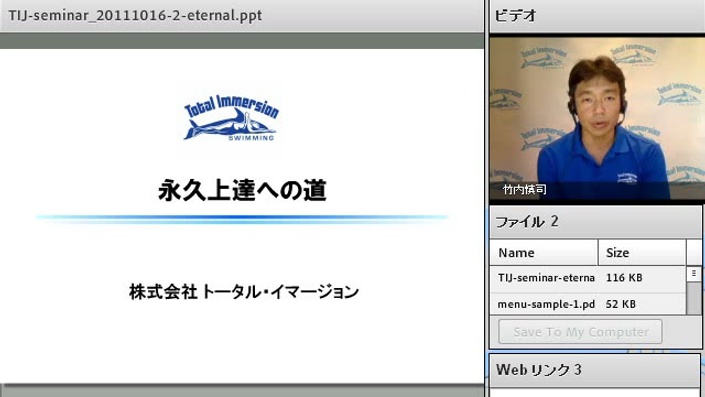Click the blue divider line on the slide
Screen dimensions: 705x397
[x=242, y=218]
